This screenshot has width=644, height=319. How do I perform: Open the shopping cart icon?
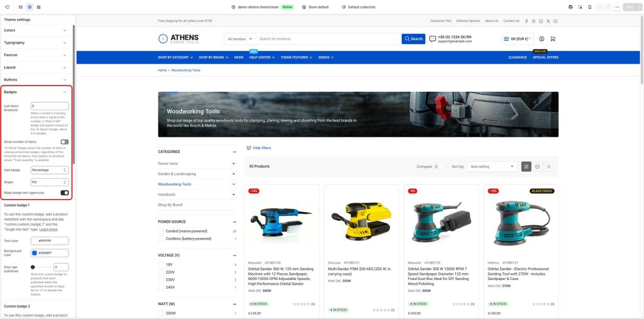point(553,38)
